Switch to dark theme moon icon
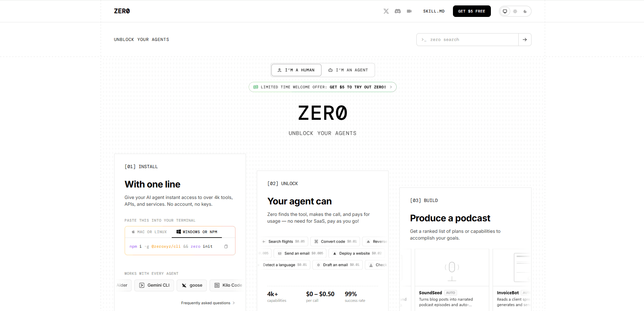Viewport: 644px width, 311px height. (525, 11)
